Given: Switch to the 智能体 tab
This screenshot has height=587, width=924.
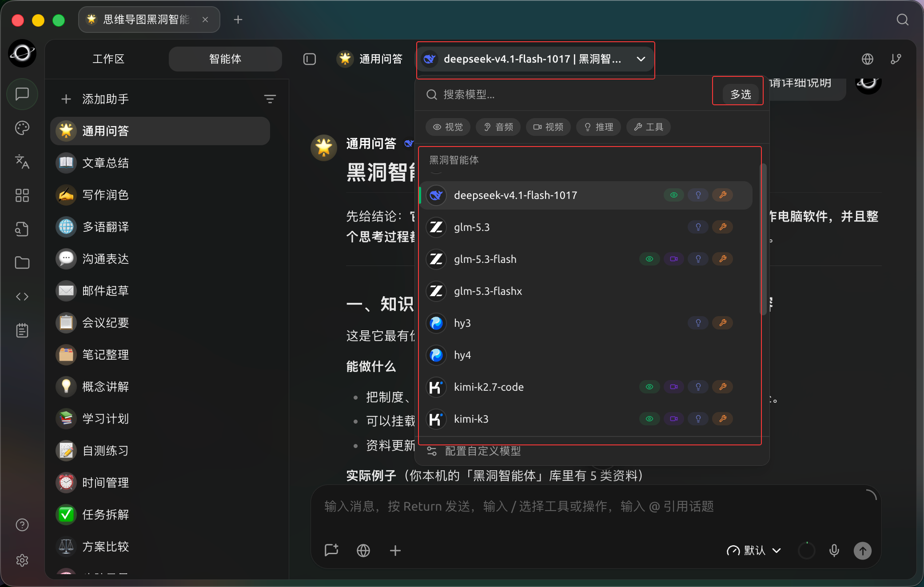Looking at the screenshot, I should [x=225, y=59].
